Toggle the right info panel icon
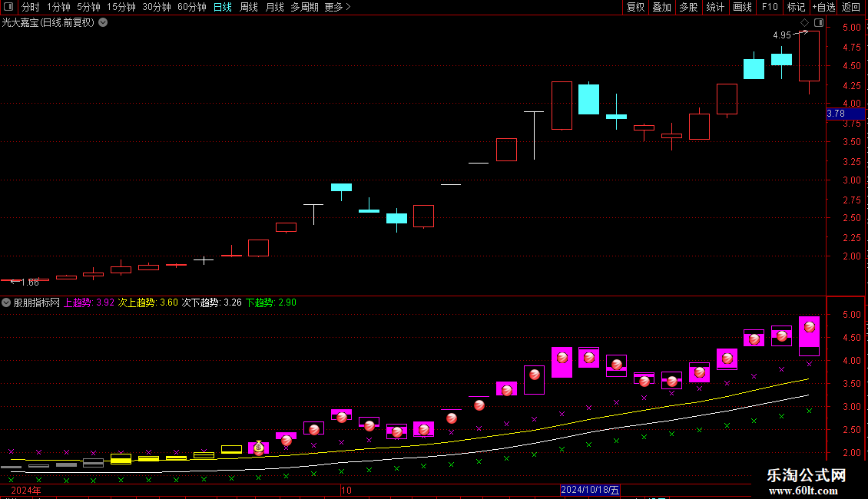868x499 pixels. 819,23
